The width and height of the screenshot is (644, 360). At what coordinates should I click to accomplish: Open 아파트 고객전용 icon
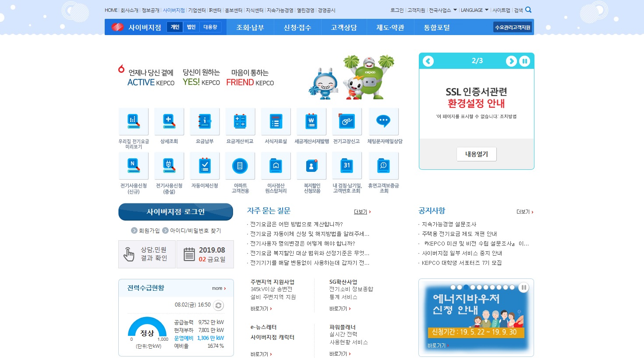pos(240,166)
